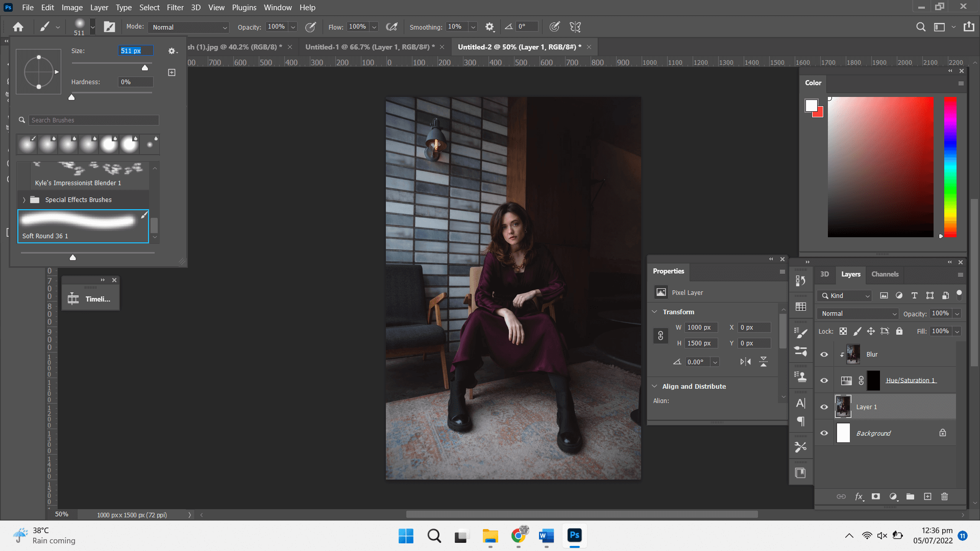Toggle visibility of the Blur layer
Screen dimensions: 980x551
[x=824, y=353]
